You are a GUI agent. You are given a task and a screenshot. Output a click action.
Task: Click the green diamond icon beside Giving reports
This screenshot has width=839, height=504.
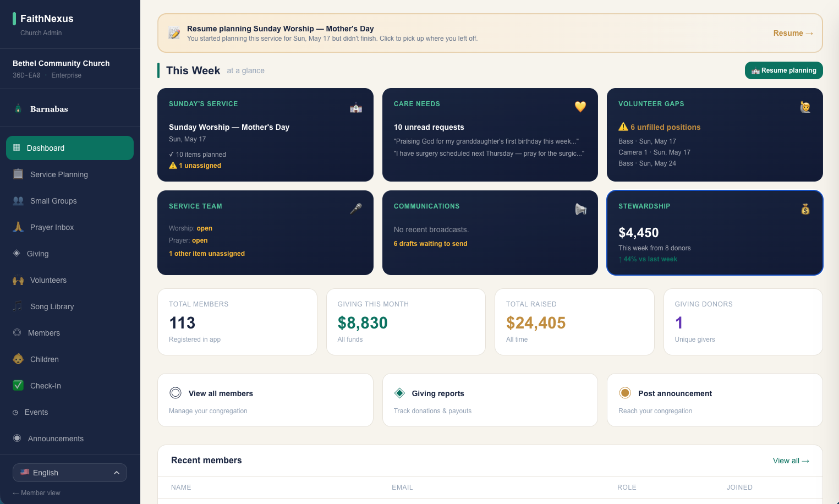point(399,393)
